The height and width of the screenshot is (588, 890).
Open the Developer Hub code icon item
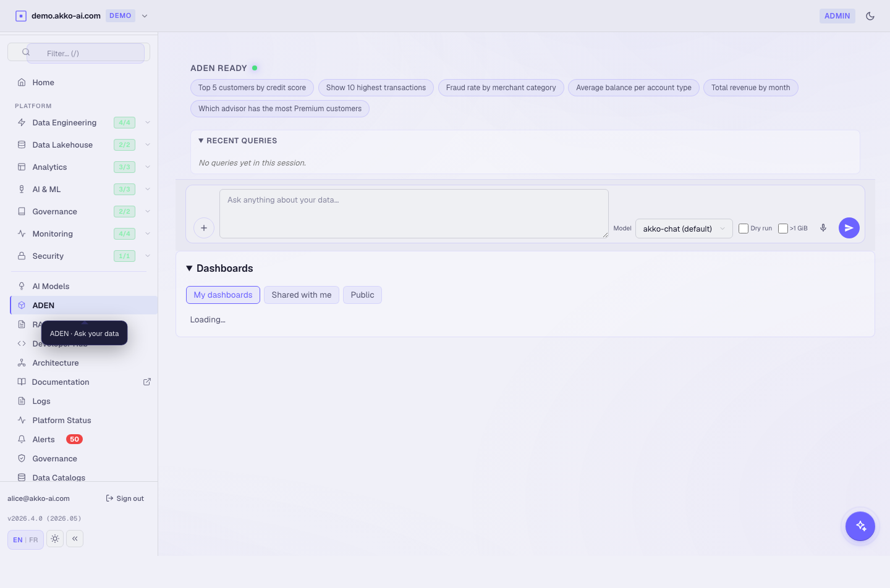pyautogui.click(x=22, y=343)
